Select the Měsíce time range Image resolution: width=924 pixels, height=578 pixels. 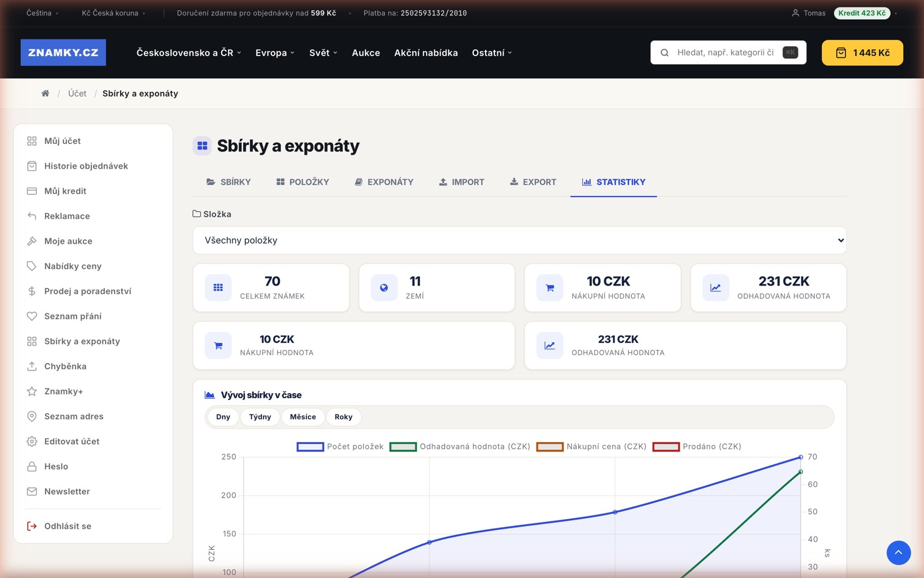pyautogui.click(x=303, y=417)
